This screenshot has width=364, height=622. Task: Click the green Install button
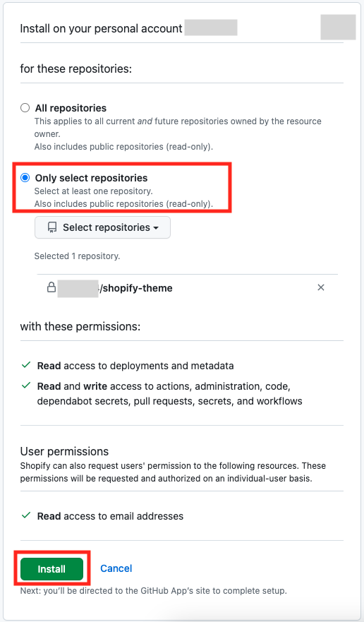(52, 569)
